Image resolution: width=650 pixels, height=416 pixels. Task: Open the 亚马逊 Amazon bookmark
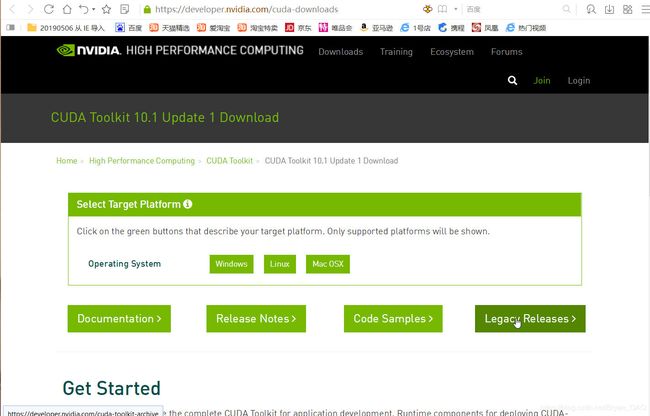click(376, 28)
